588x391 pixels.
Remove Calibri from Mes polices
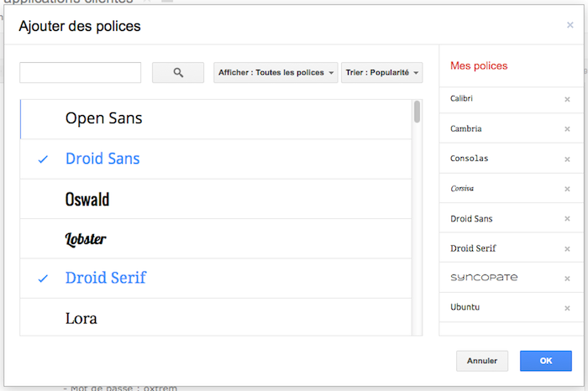[567, 100]
